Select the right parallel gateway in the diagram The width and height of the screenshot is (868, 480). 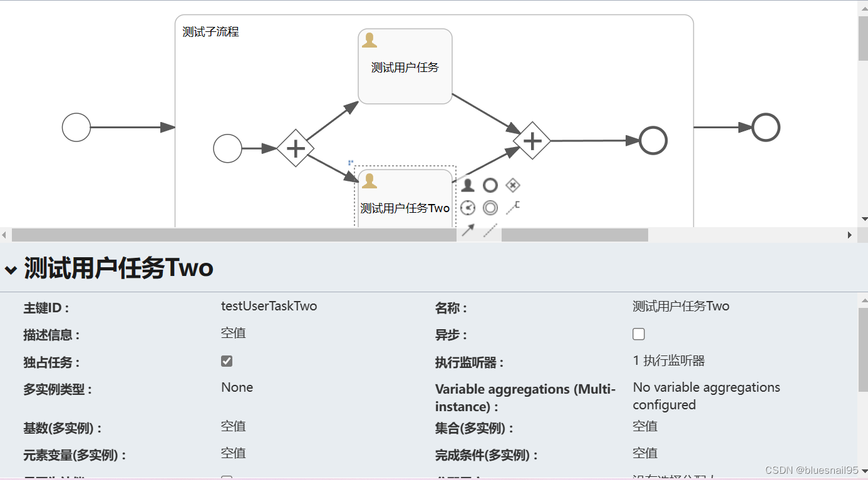click(532, 142)
